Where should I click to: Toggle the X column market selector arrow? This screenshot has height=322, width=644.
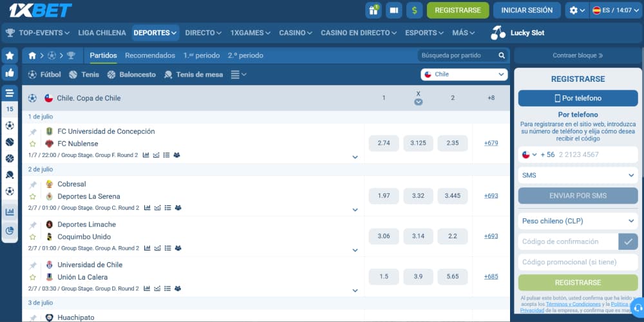(418, 102)
